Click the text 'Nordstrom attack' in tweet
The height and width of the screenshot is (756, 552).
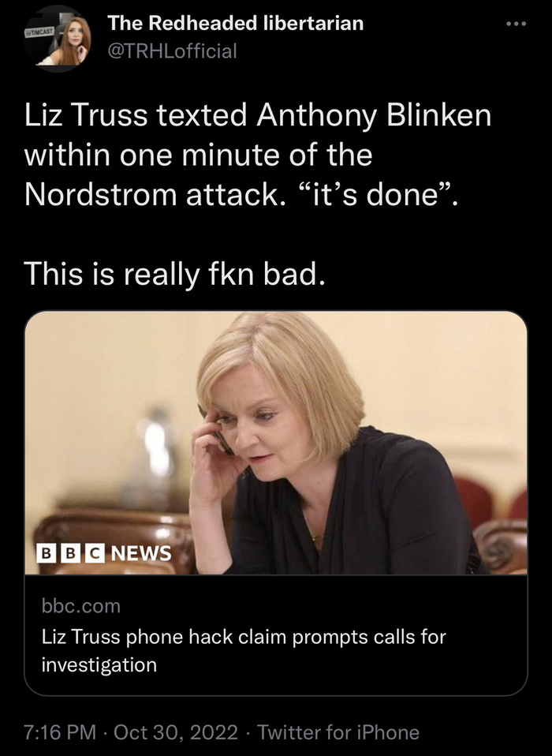(151, 195)
